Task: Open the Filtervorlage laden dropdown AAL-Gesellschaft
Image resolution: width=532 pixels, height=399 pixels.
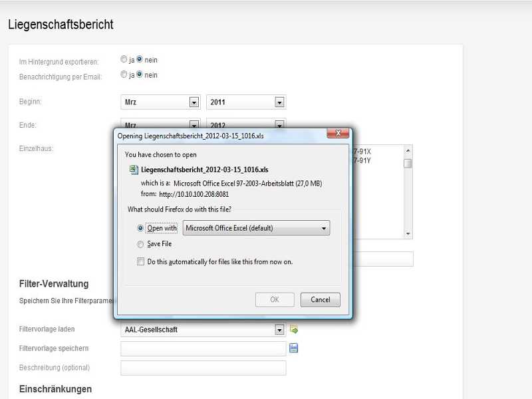Action: pos(203,329)
